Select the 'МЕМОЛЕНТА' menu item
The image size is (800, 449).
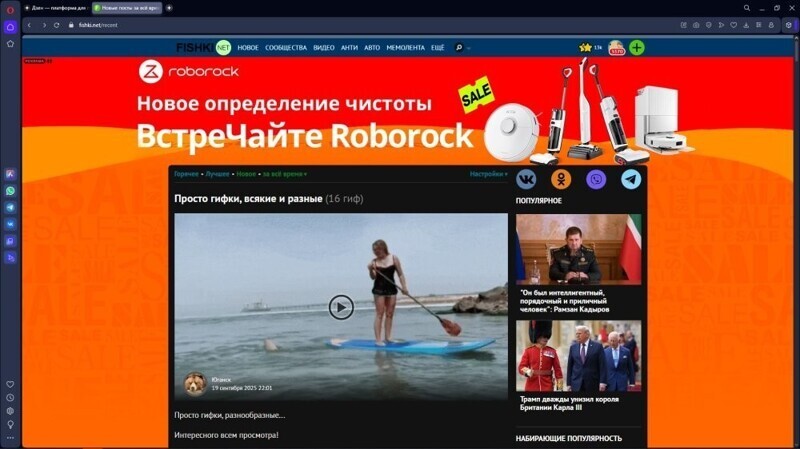tap(405, 47)
